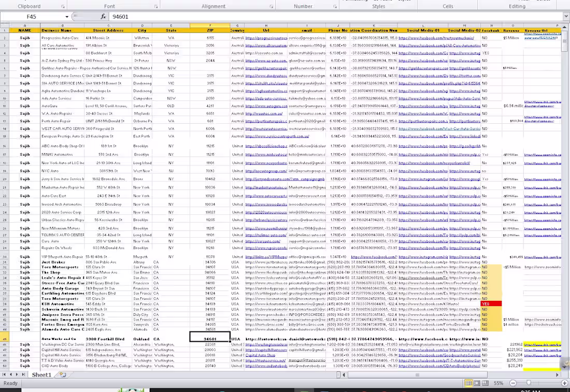Image resolution: width=570 pixels, height=392 pixels.
Task: Switch to Normal view in status bar
Action: coord(468,383)
